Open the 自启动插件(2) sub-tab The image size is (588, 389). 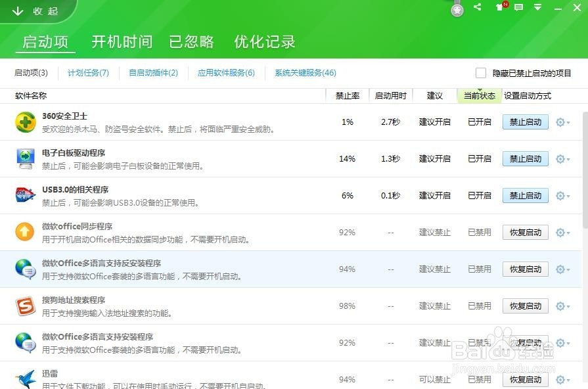[x=153, y=73]
